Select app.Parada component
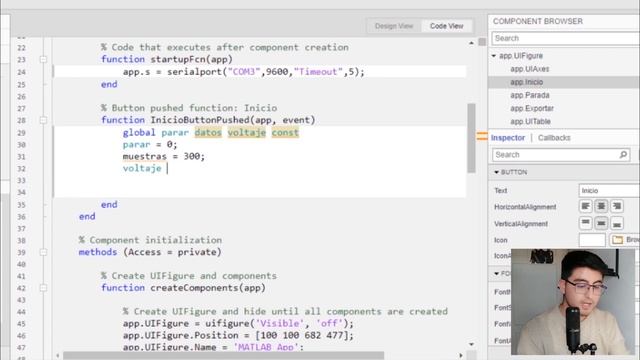This screenshot has height=360, width=640. point(530,95)
